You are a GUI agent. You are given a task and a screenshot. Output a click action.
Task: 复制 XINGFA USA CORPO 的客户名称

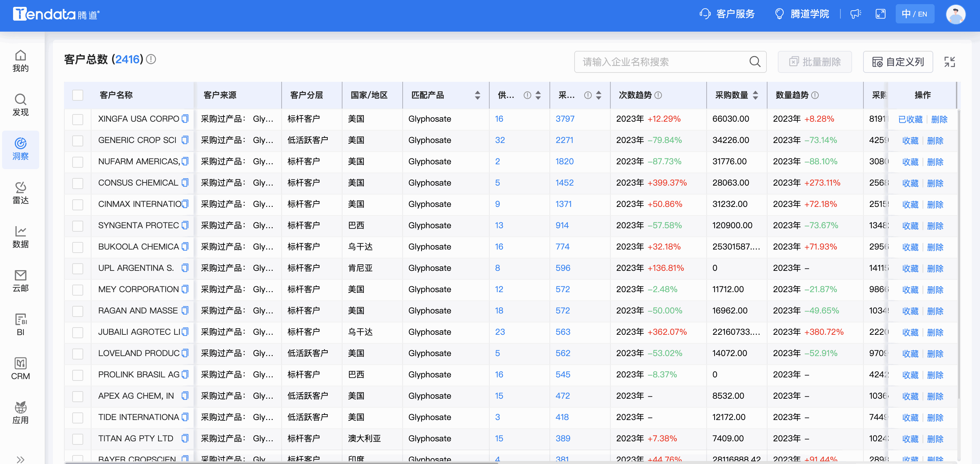pos(185,119)
